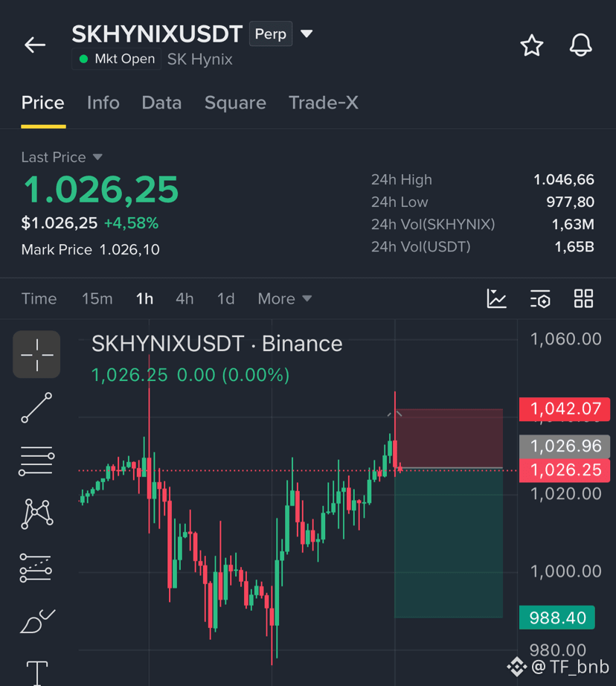The height and width of the screenshot is (686, 616).
Task: Select the 4h timeframe
Action: point(185,299)
